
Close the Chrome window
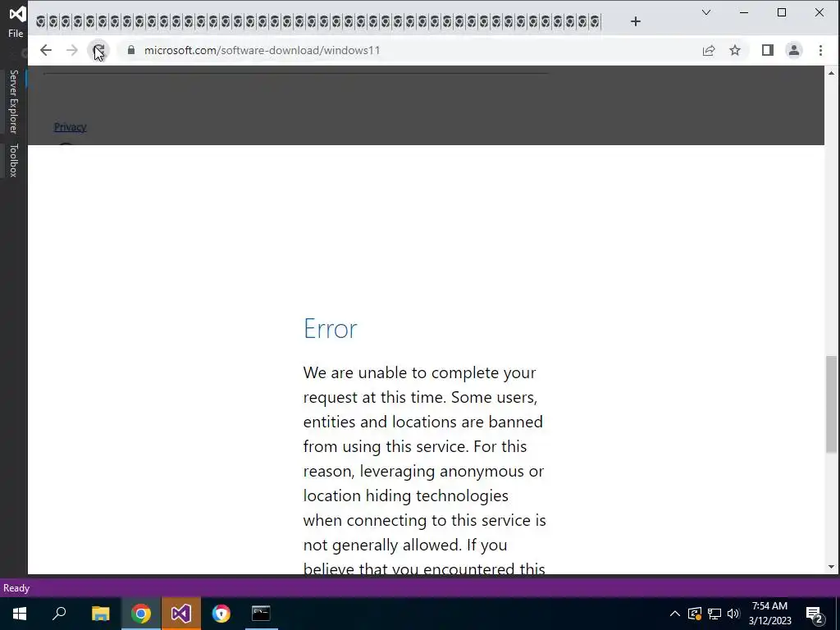point(819,12)
